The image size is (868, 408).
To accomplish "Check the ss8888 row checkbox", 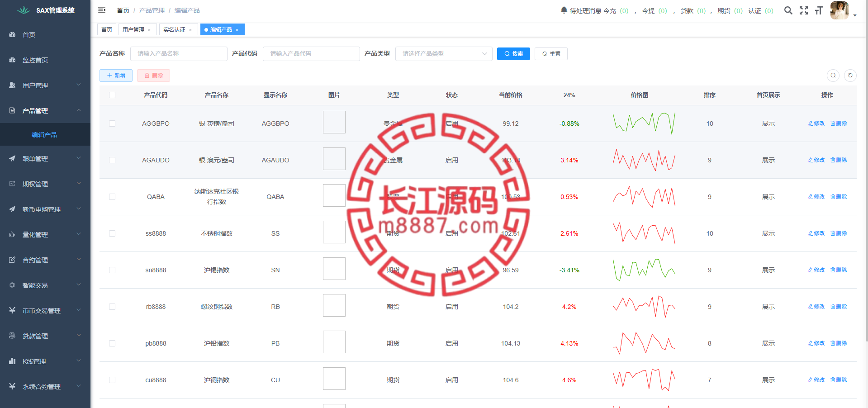I will pyautogui.click(x=112, y=233).
